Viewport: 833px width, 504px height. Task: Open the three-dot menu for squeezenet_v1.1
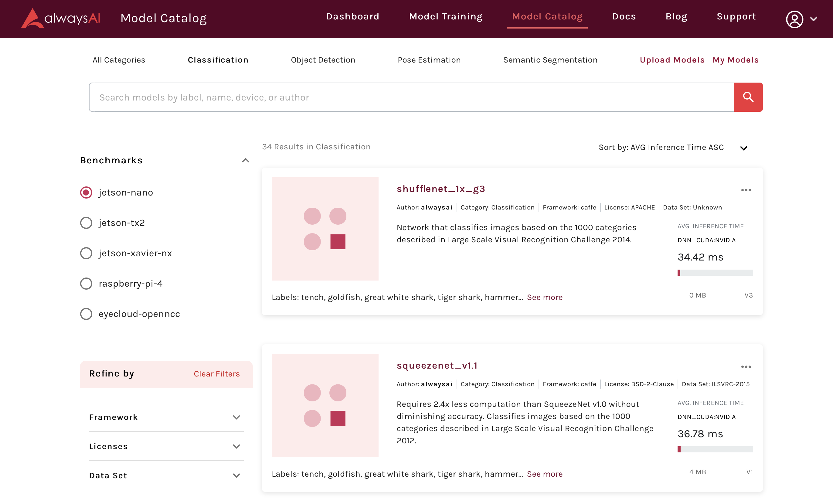746,367
